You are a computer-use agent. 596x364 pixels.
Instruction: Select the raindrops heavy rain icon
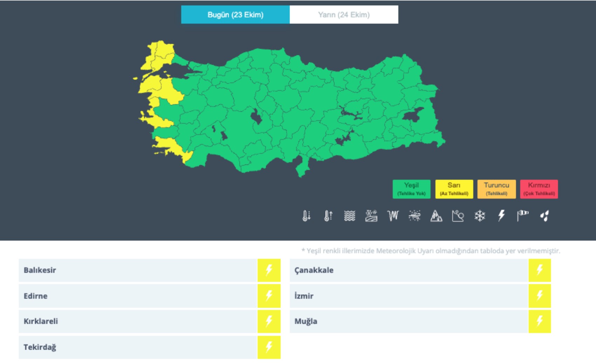coord(544,216)
